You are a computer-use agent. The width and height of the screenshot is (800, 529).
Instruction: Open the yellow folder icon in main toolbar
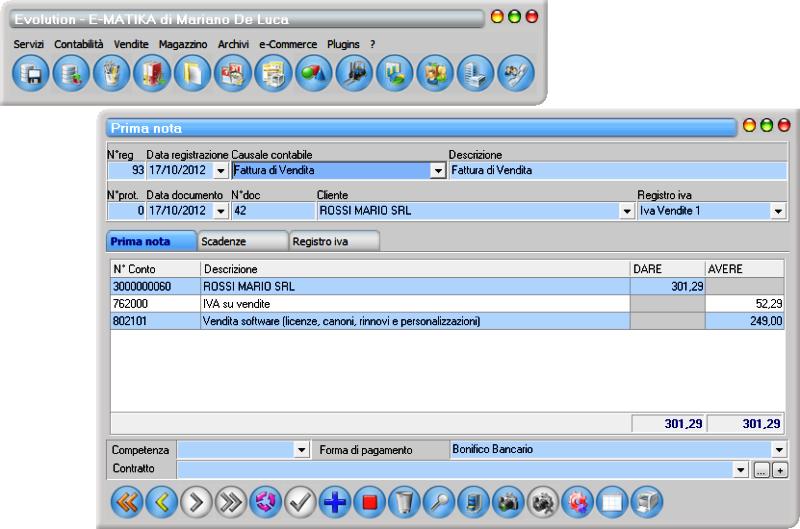194,75
